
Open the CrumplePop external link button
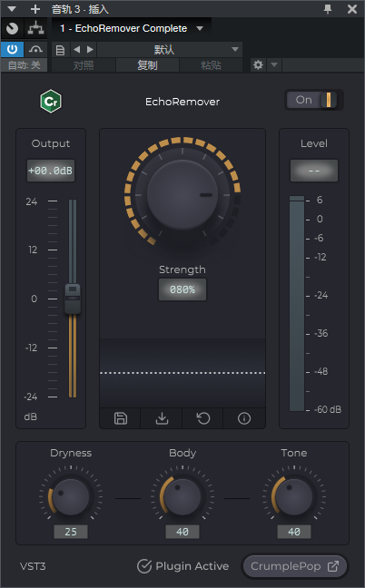coord(295,566)
